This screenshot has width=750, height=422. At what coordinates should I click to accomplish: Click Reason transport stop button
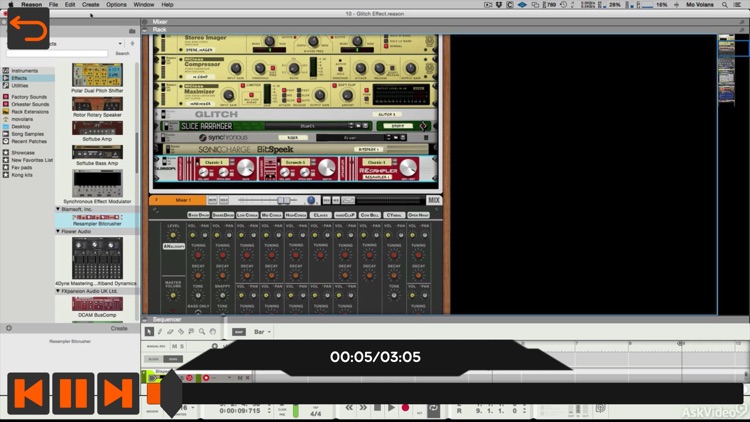coord(377,408)
